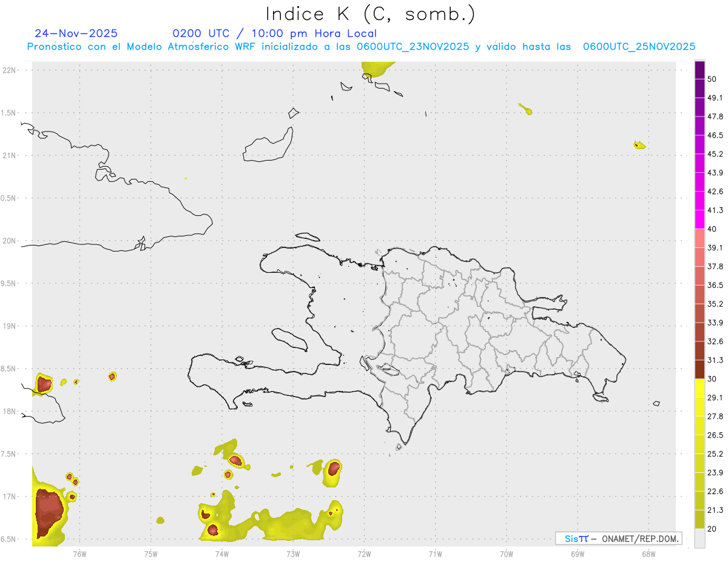The width and height of the screenshot is (728, 562).
Task: Click the "72W" longitude label
Action: (x=364, y=554)
